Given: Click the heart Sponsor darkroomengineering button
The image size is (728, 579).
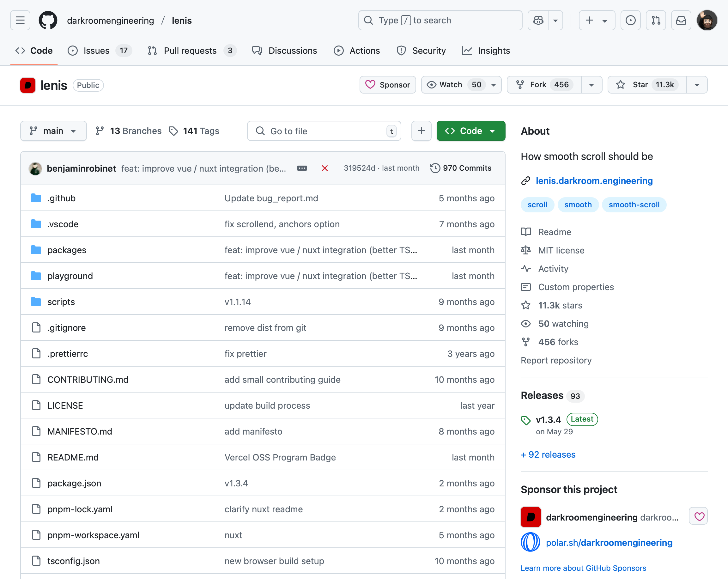Looking at the screenshot, I should pos(699,516).
